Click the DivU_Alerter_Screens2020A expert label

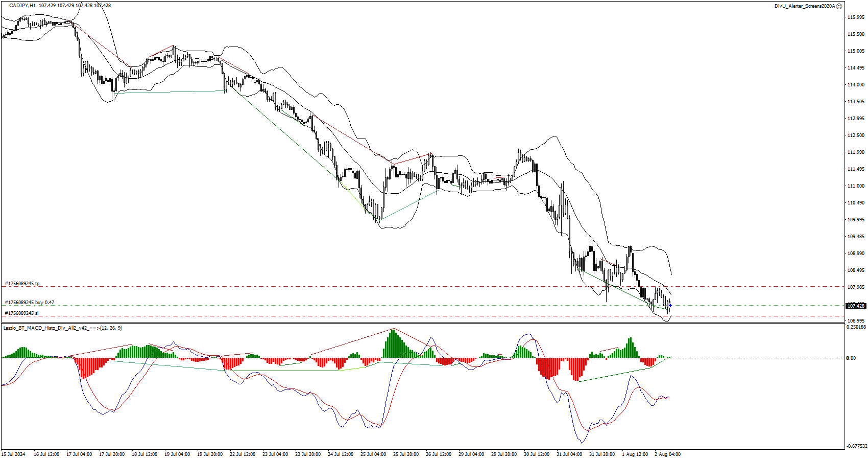[x=804, y=6]
